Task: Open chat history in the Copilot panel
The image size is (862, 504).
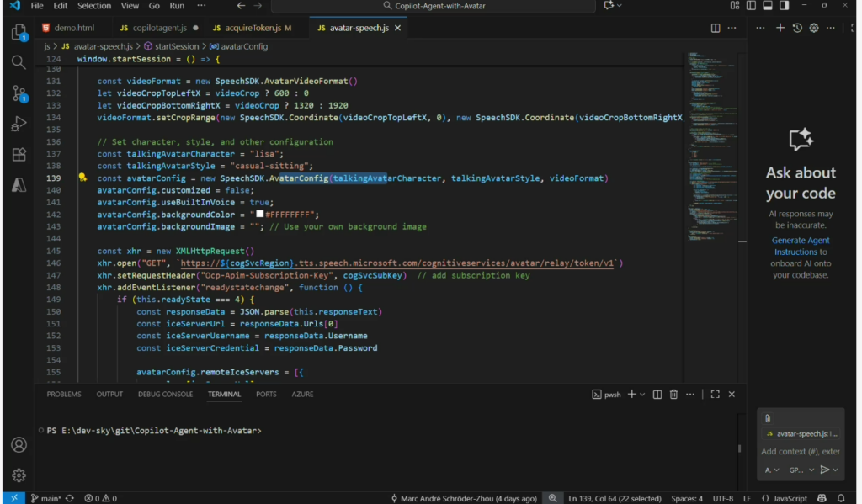Action: click(x=797, y=28)
